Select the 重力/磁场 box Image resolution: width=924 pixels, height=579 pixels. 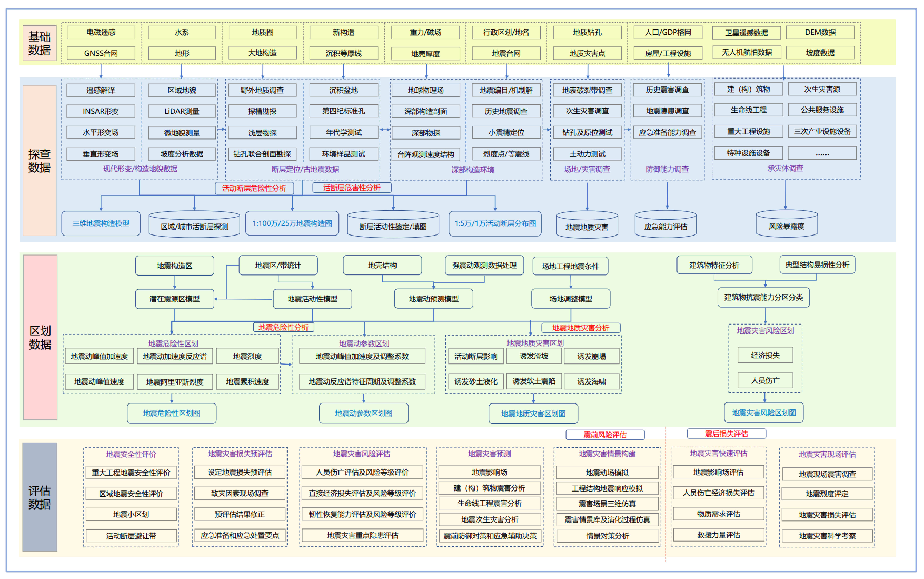[x=425, y=32]
